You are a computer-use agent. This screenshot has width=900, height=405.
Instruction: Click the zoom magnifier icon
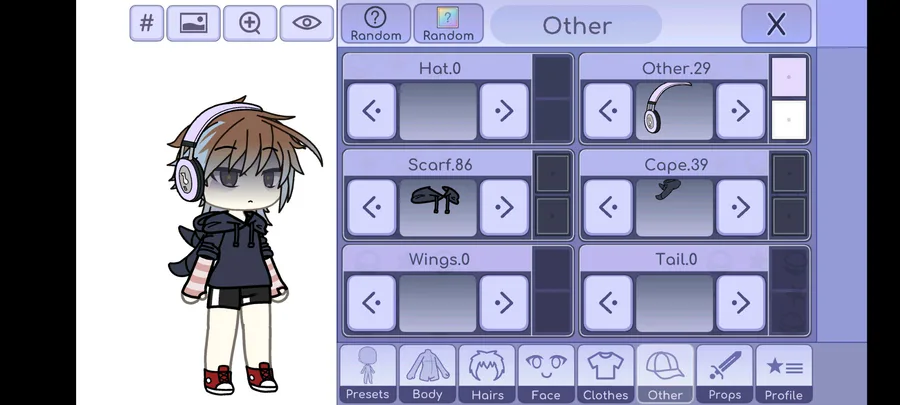(x=250, y=24)
